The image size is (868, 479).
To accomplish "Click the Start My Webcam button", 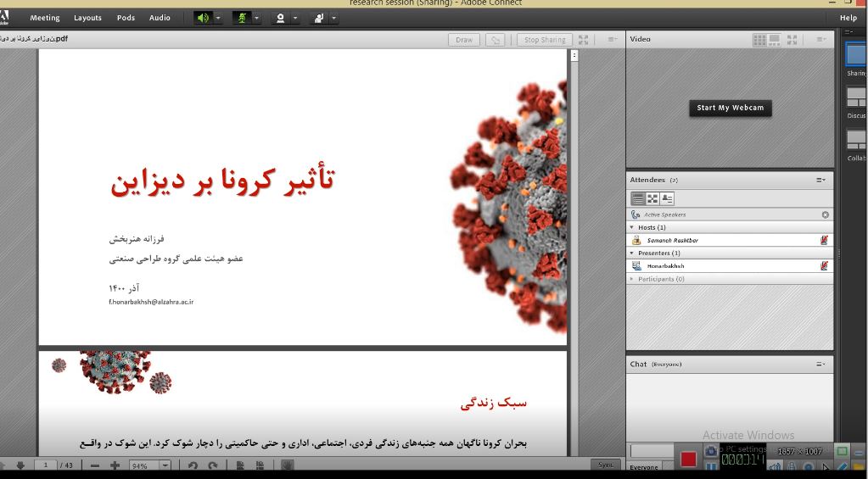I will tap(731, 108).
